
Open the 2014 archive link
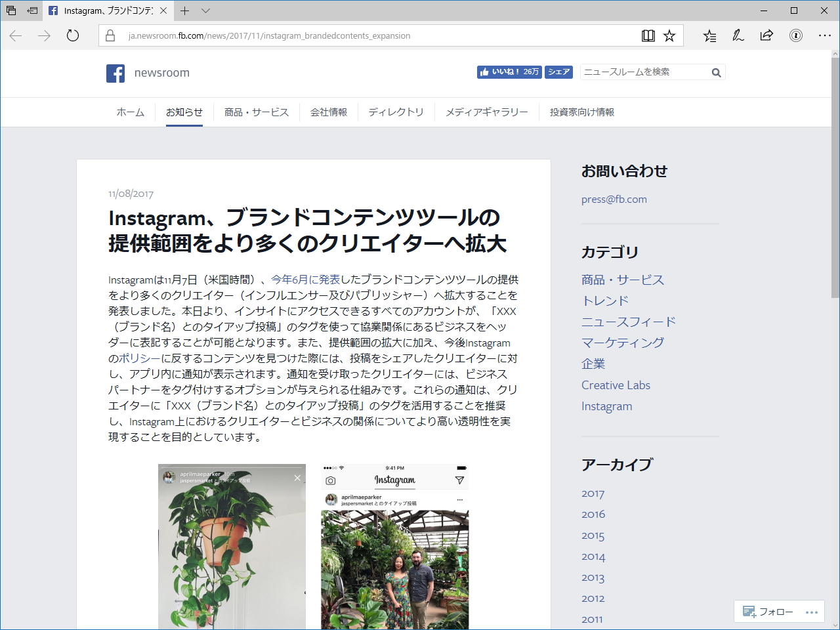pyautogui.click(x=593, y=556)
